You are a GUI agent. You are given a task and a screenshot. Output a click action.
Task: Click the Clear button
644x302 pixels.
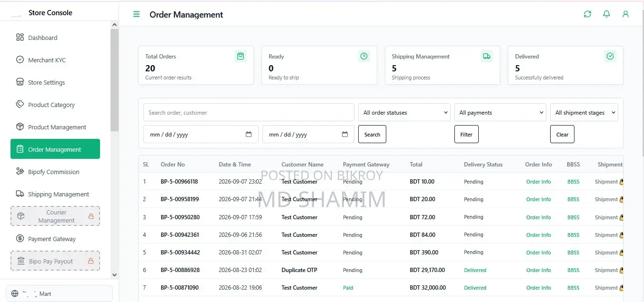click(562, 134)
